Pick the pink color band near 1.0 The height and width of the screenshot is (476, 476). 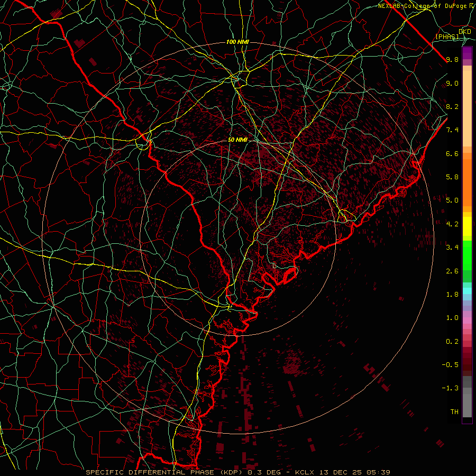(x=467, y=321)
